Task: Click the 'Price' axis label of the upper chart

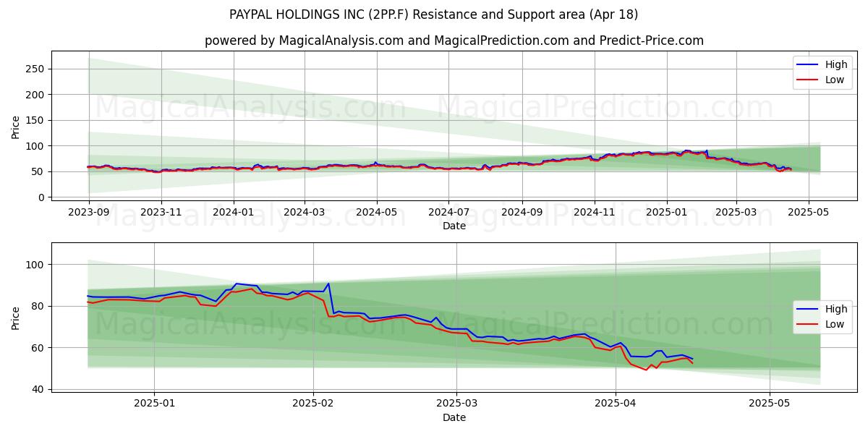Action: 16,127
